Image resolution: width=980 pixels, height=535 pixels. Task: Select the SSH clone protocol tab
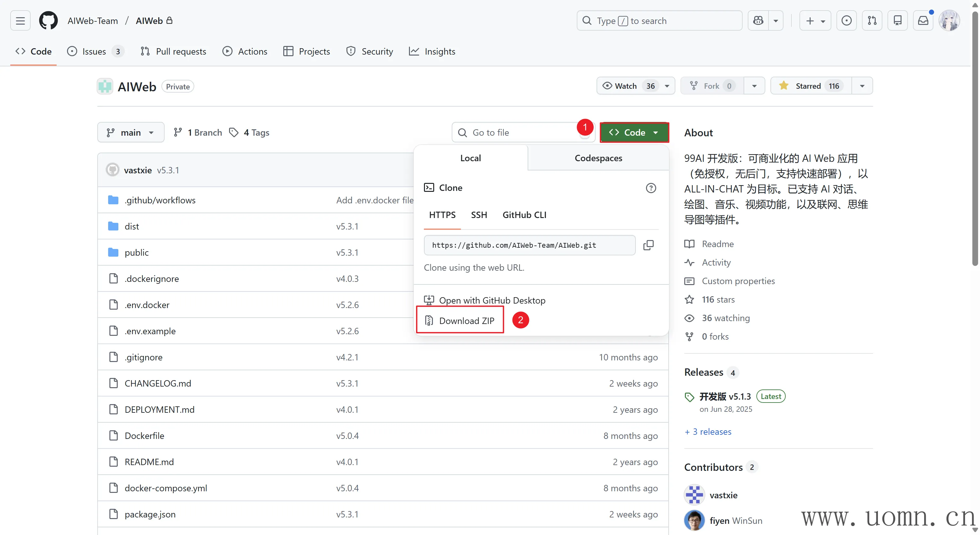[479, 215]
